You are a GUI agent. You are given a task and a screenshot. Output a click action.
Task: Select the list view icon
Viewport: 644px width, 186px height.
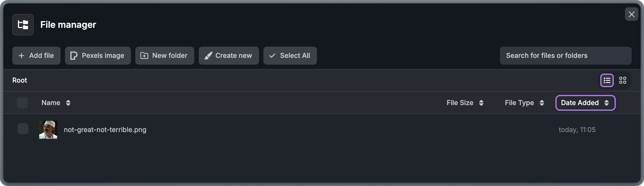[607, 81]
